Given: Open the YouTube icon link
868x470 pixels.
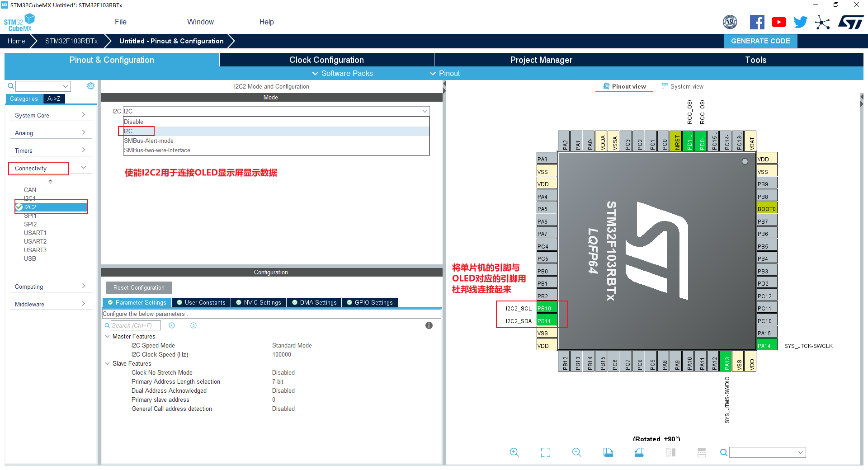Looking at the screenshot, I should pyautogui.click(x=778, y=22).
